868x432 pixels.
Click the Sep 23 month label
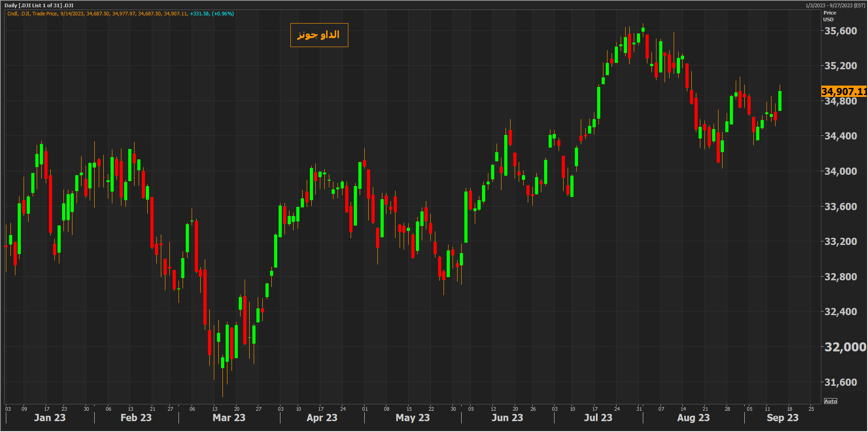[782, 418]
